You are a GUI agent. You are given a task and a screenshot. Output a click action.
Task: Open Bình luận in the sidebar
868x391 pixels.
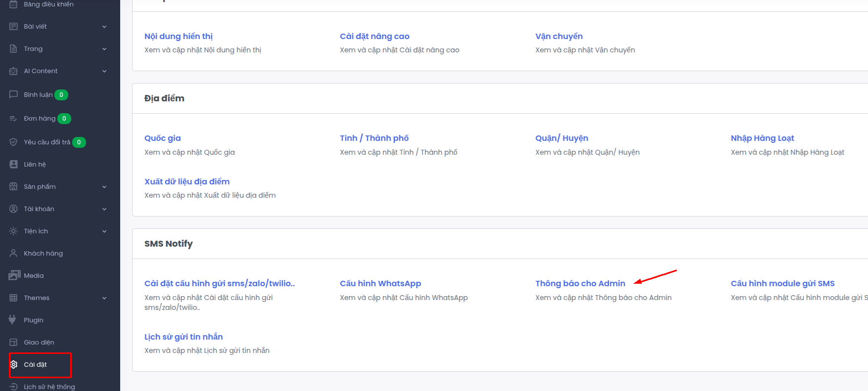[x=38, y=95]
